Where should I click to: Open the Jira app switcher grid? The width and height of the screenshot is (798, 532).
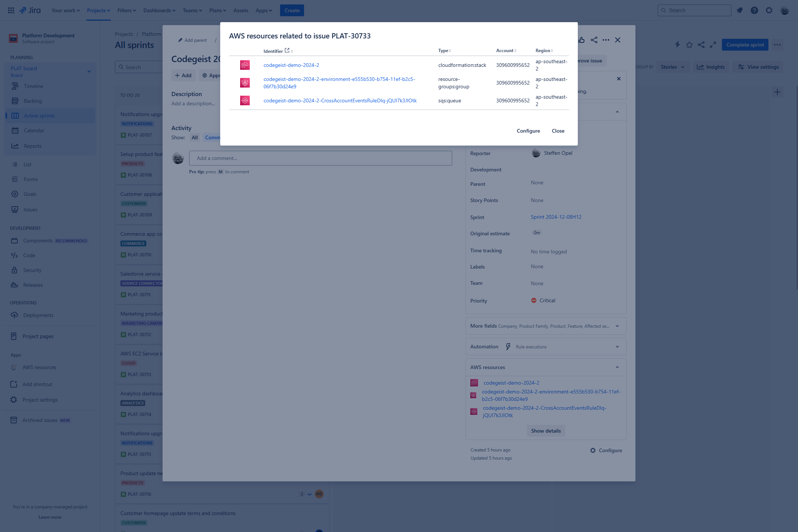11,10
